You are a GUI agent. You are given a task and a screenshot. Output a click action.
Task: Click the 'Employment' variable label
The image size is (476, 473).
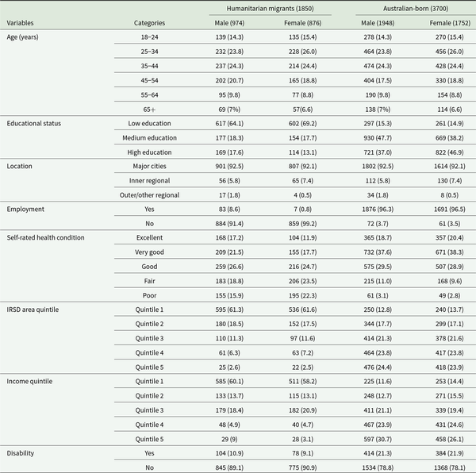point(25,210)
